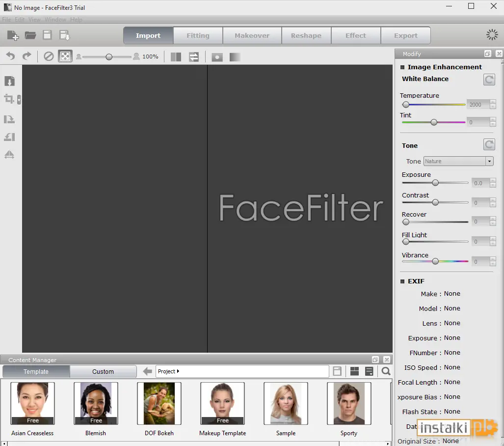Viewport: 504px width, 446px height.
Task: Select the Template tab in Content Manager
Action: 36,372
